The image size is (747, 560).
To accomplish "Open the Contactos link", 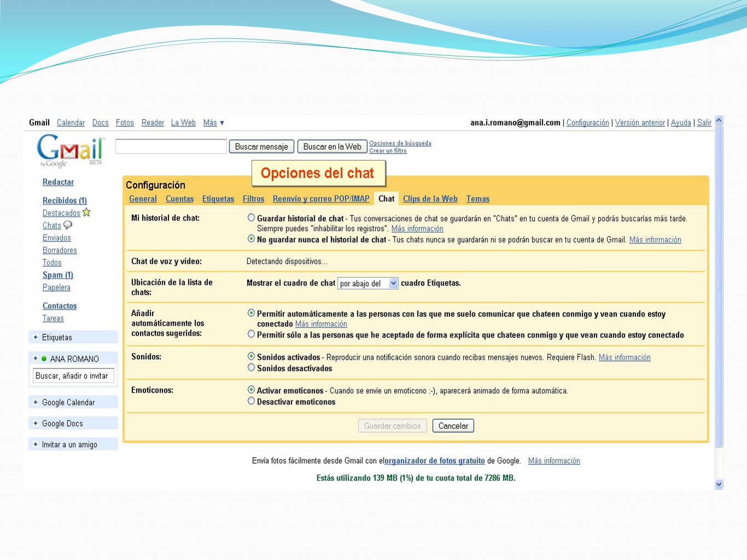I will click(x=60, y=306).
